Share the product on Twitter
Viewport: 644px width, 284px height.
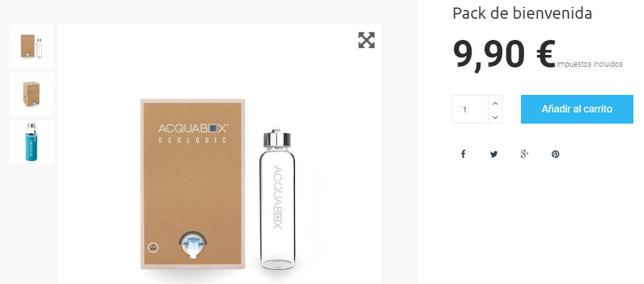pos(493,154)
